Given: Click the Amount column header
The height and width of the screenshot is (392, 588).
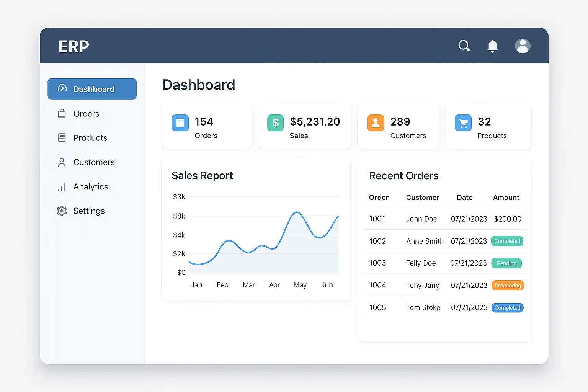Looking at the screenshot, I should pyautogui.click(x=506, y=198).
